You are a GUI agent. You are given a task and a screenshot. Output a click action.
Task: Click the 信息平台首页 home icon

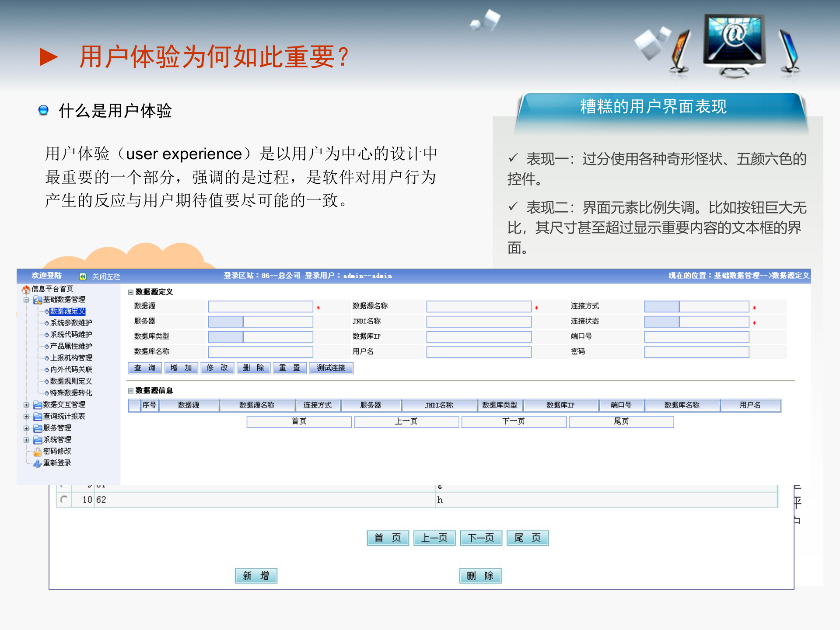tap(25, 290)
